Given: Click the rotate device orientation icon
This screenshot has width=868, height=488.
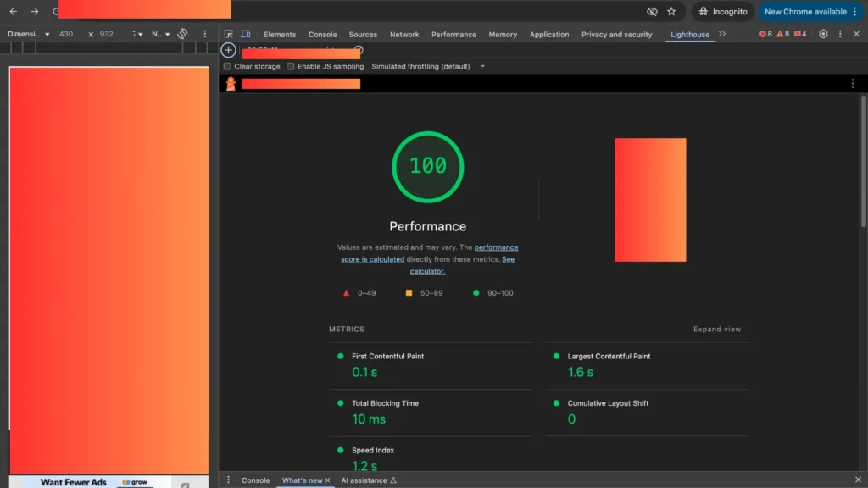Looking at the screenshot, I should [x=182, y=34].
